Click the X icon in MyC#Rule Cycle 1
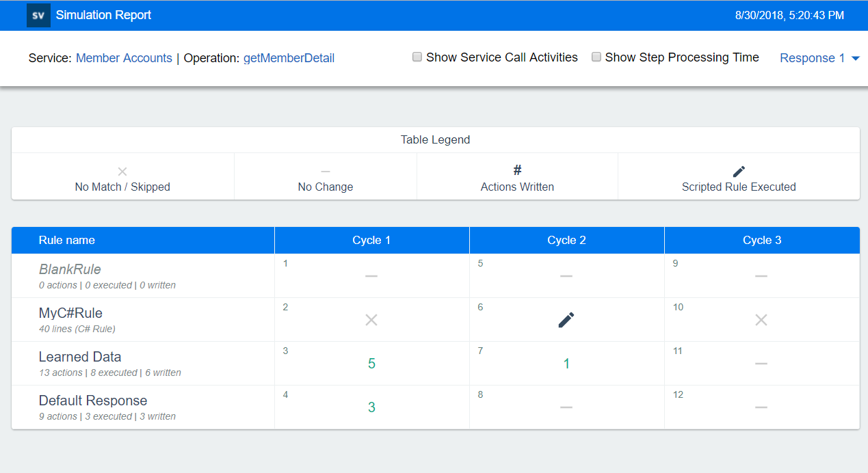 (x=371, y=320)
